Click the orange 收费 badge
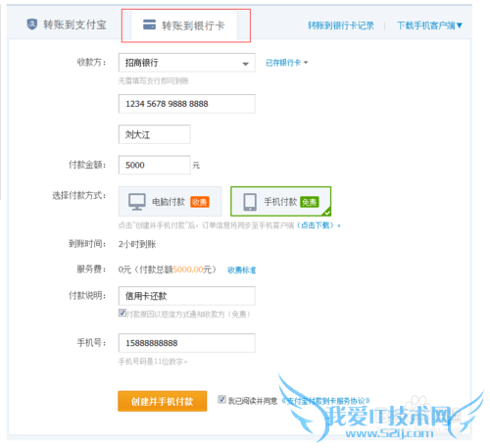Screen dimensions: 490x448 [x=200, y=202]
